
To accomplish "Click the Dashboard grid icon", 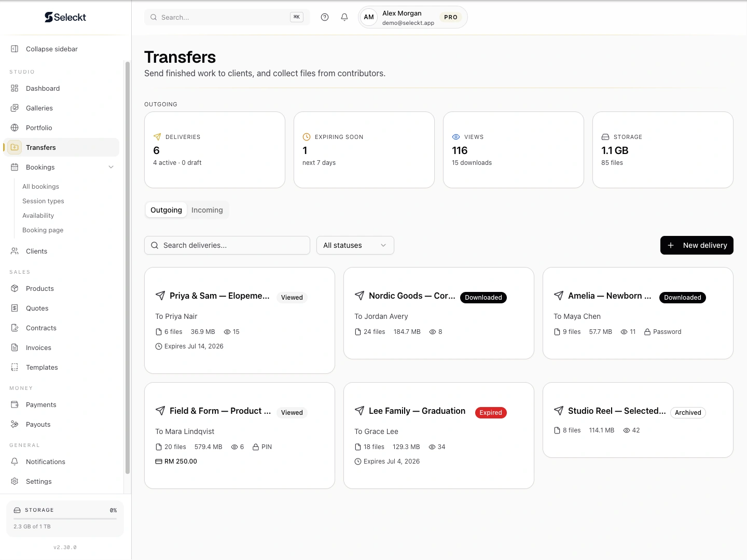I will click(x=15, y=88).
